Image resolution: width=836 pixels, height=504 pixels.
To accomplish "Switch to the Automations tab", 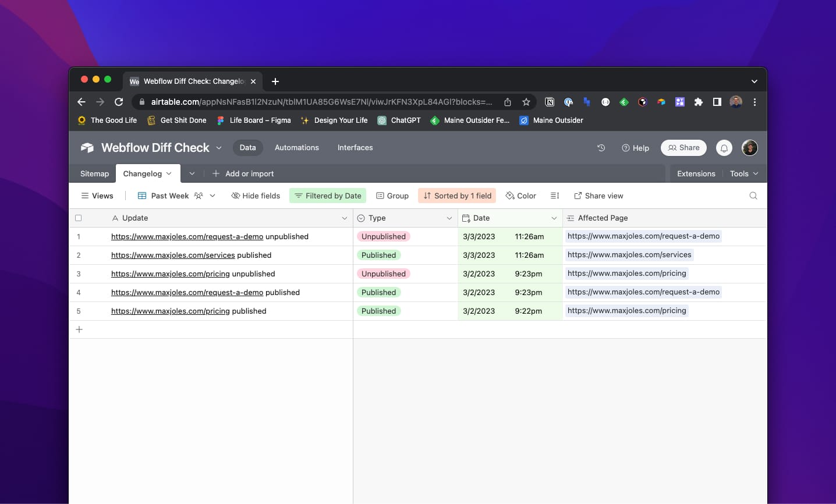I will click(x=297, y=148).
